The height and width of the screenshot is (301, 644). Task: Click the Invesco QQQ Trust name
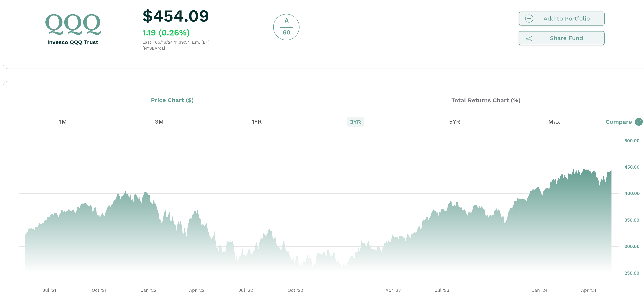click(73, 42)
